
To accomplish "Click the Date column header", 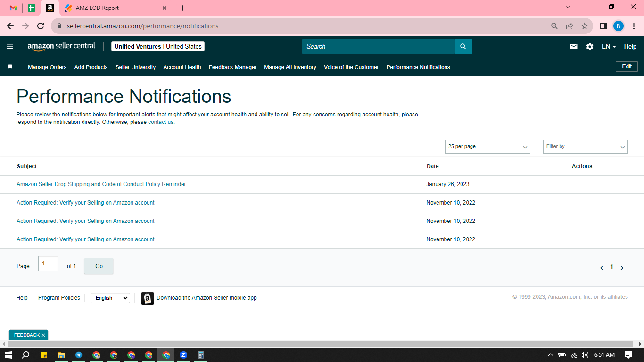I will 433,166.
